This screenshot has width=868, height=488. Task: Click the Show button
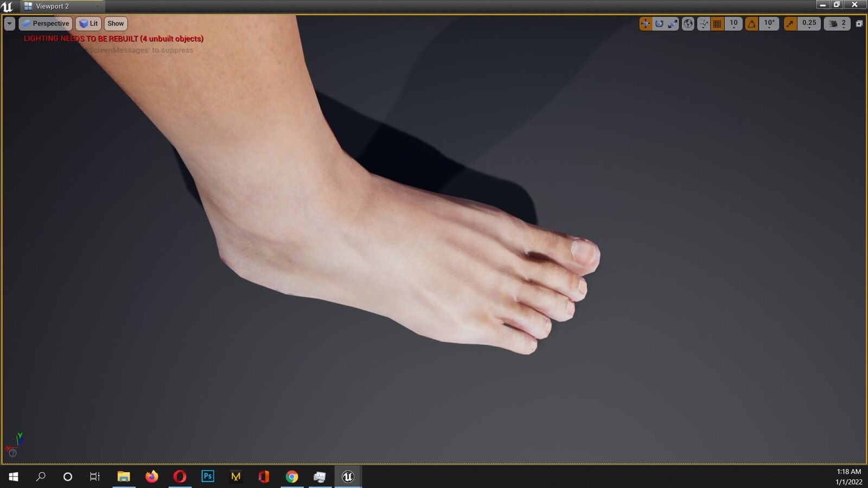tap(116, 23)
